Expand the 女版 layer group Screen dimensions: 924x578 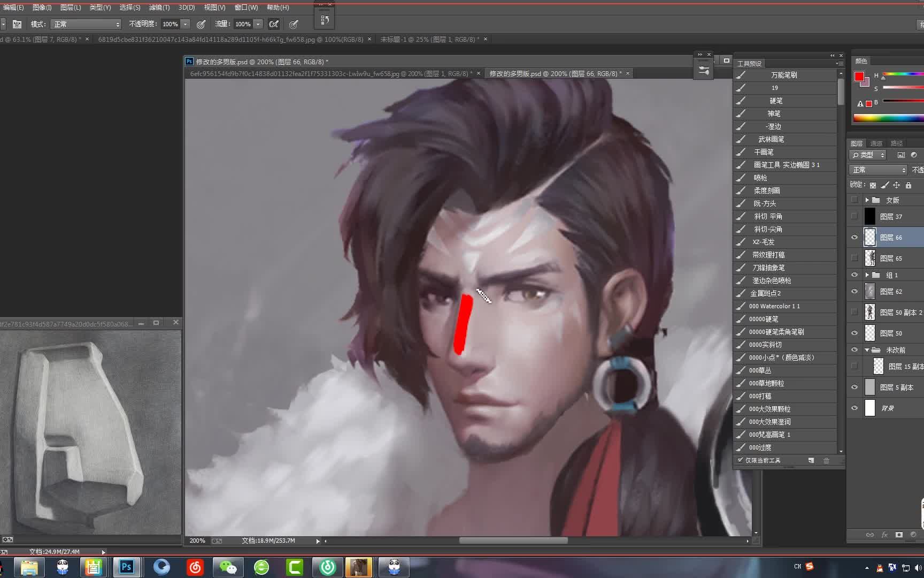pyautogui.click(x=867, y=200)
